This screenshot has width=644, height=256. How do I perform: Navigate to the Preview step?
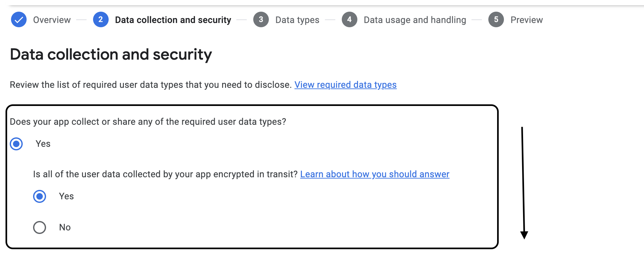[526, 19]
